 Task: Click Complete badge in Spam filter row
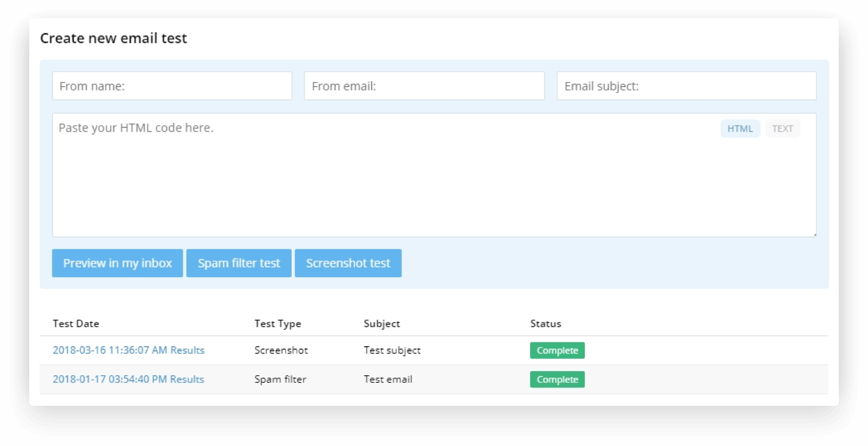point(557,380)
